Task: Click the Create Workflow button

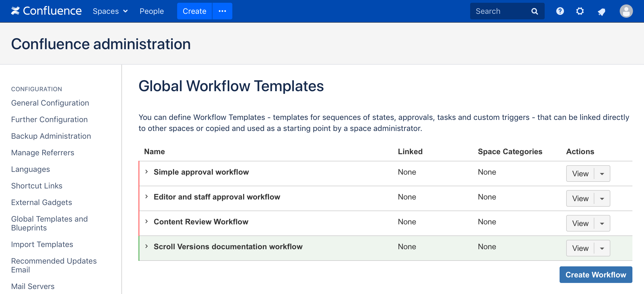Action: coord(595,275)
